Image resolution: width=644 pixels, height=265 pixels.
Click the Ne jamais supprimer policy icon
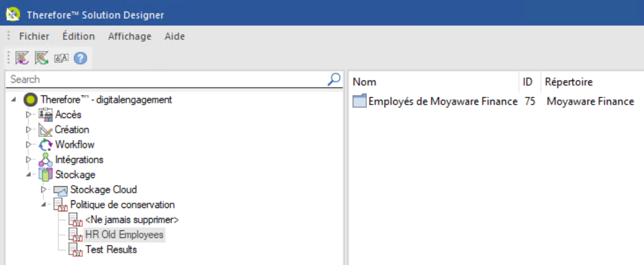(75, 220)
